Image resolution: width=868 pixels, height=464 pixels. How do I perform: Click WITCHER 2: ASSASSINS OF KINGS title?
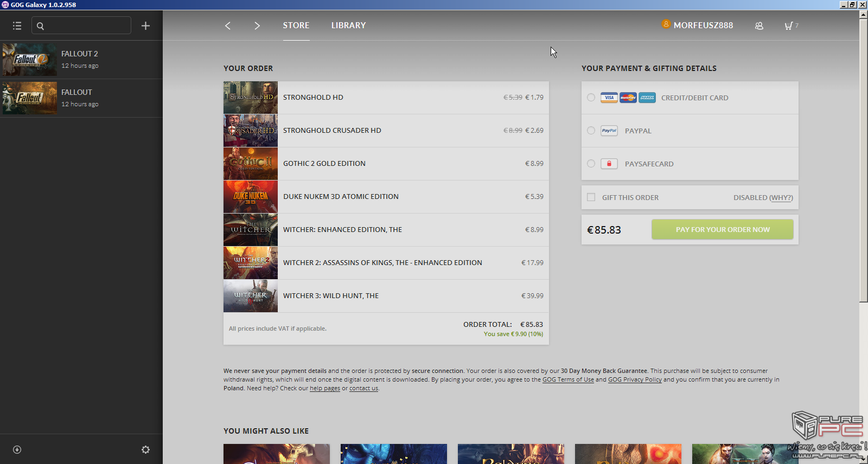(382, 263)
